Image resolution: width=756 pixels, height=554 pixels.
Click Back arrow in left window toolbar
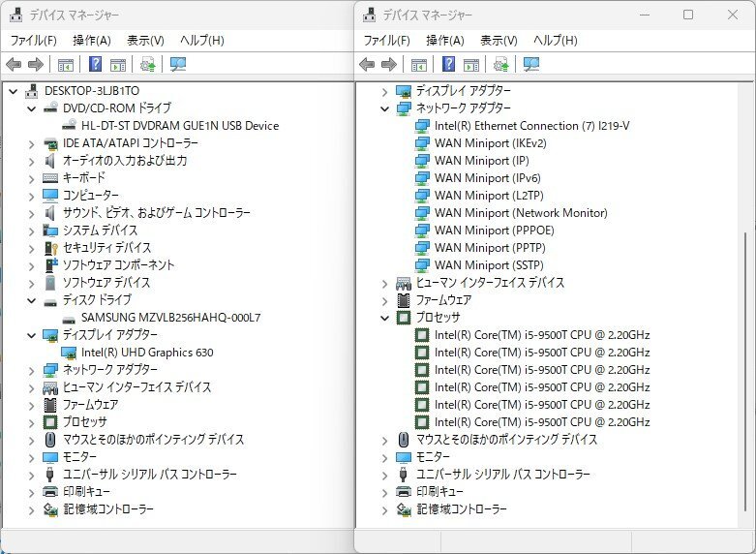(14, 64)
